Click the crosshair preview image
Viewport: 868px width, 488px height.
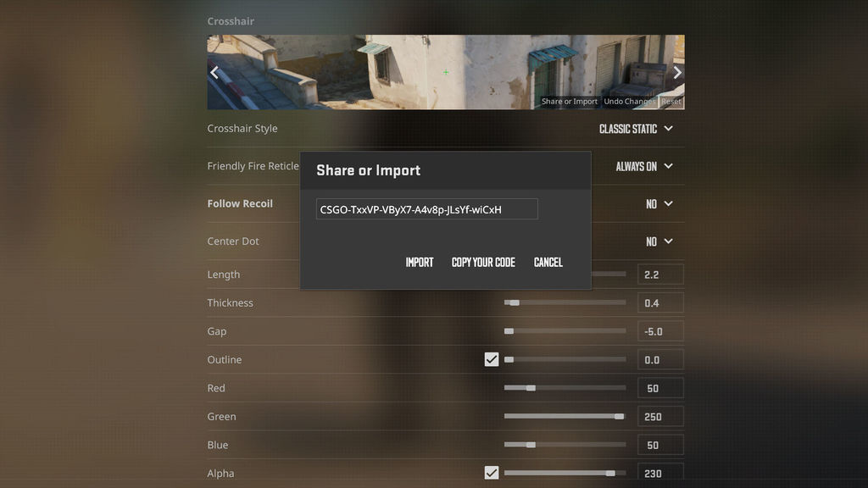tap(446, 73)
